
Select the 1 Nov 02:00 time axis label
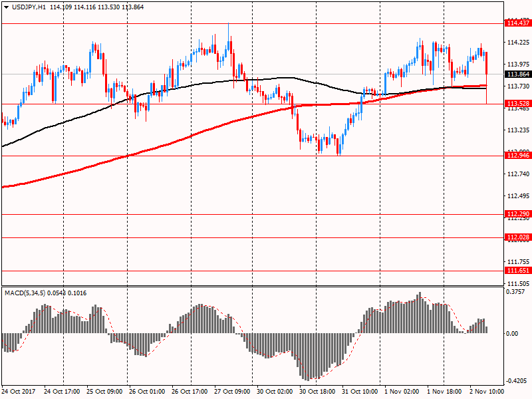(402, 392)
